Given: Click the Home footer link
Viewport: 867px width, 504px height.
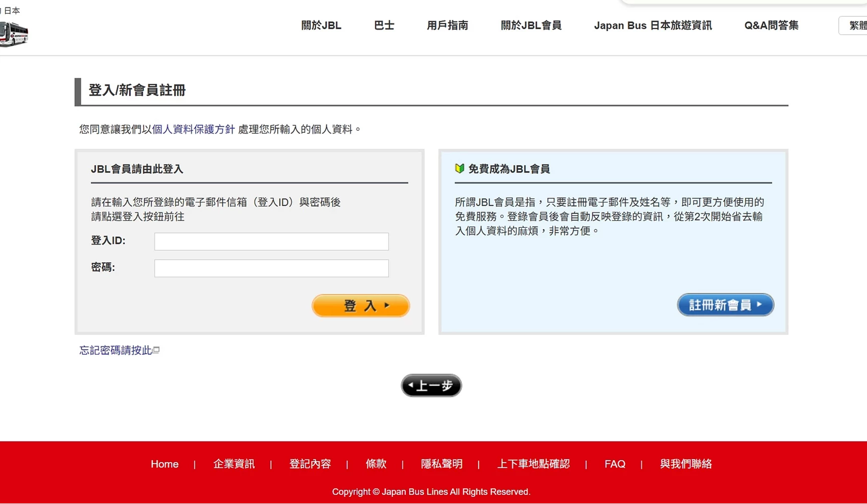Looking at the screenshot, I should 165,464.
